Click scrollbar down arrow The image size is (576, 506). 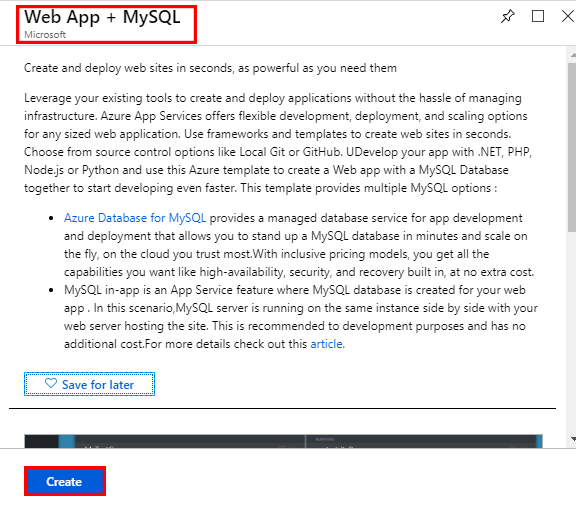click(x=573, y=438)
